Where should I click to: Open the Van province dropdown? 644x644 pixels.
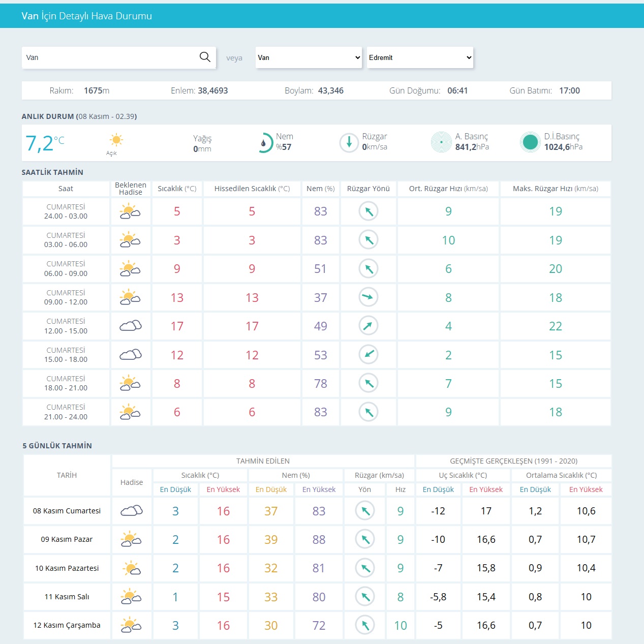(x=309, y=57)
